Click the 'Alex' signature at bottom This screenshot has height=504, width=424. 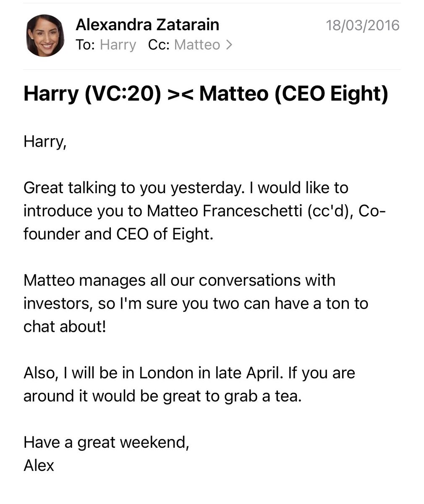click(x=39, y=465)
